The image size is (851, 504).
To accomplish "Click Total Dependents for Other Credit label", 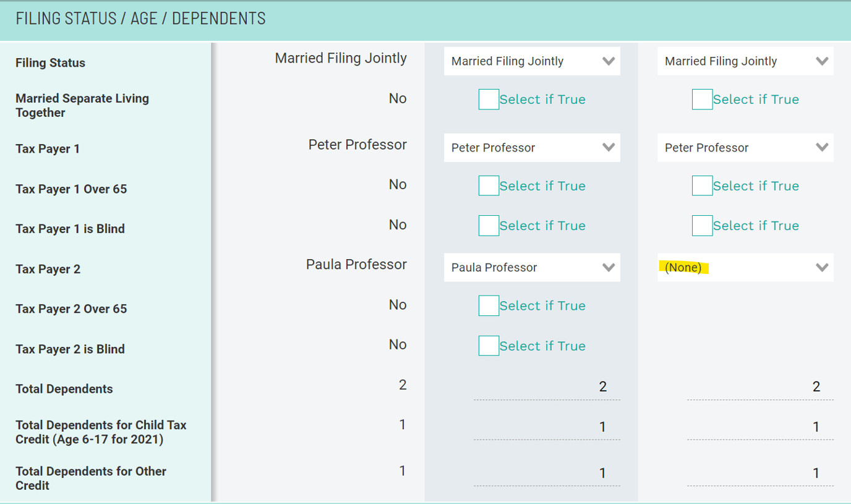I will click(90, 478).
